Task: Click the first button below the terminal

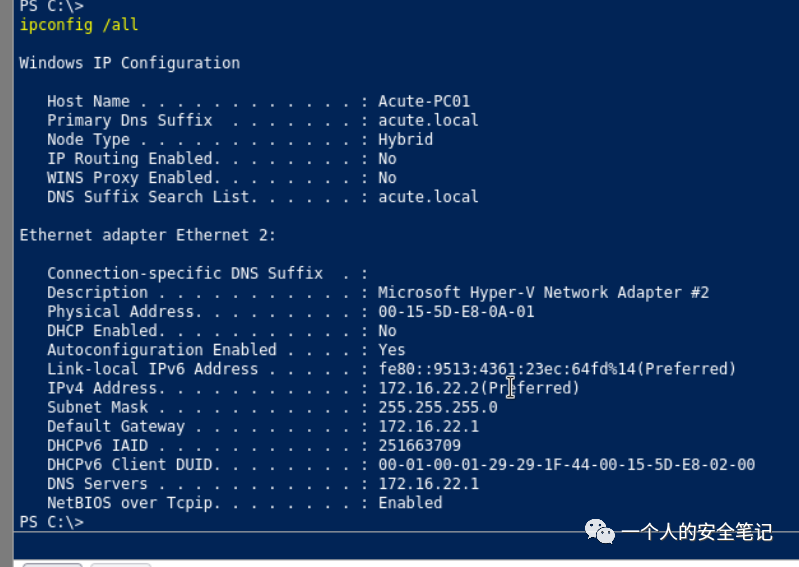Action: (x=52, y=565)
